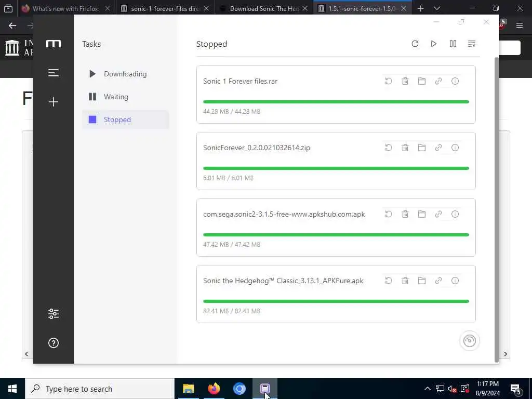Click file name SonicForever_0.2.0.021032614.zip
Image resolution: width=532 pixels, height=399 pixels.
pos(257,148)
